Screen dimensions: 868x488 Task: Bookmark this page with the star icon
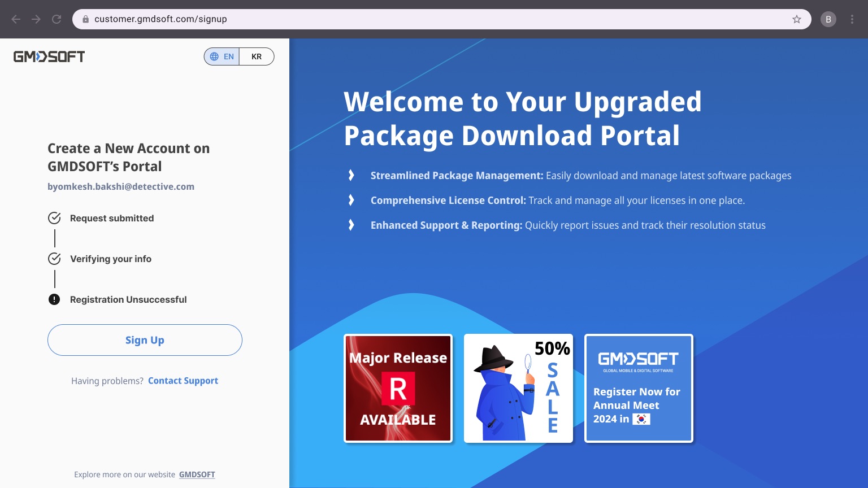[x=797, y=19]
